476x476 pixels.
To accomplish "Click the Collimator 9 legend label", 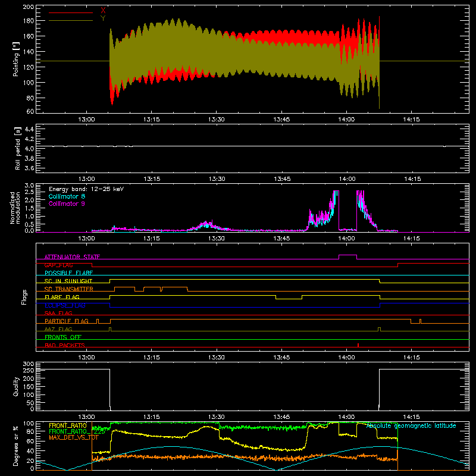I will (x=67, y=203).
